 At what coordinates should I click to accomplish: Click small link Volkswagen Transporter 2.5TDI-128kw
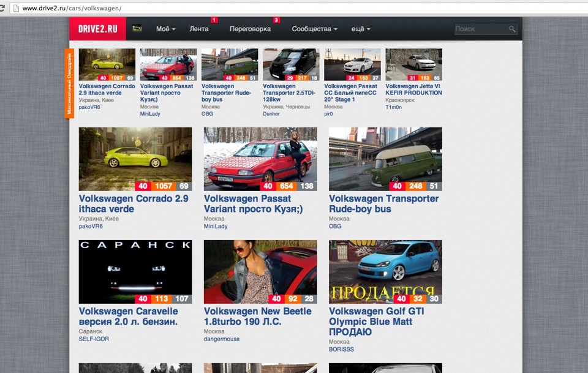(x=289, y=92)
